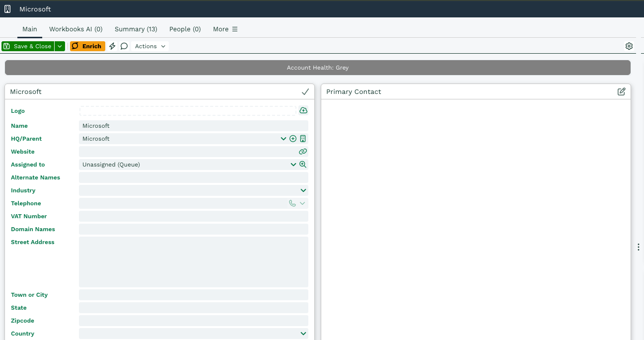
Task: Click the Alternate Names input field
Action: [194, 177]
